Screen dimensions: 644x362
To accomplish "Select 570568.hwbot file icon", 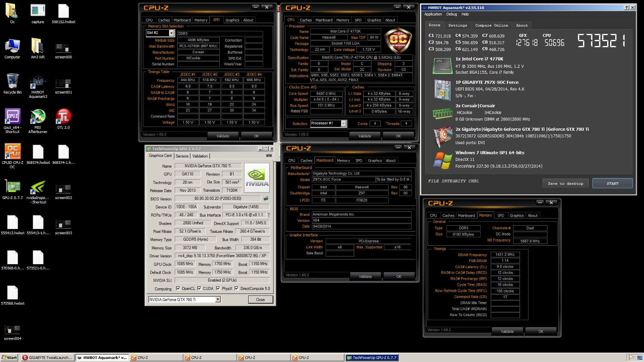I will [x=12, y=295].
